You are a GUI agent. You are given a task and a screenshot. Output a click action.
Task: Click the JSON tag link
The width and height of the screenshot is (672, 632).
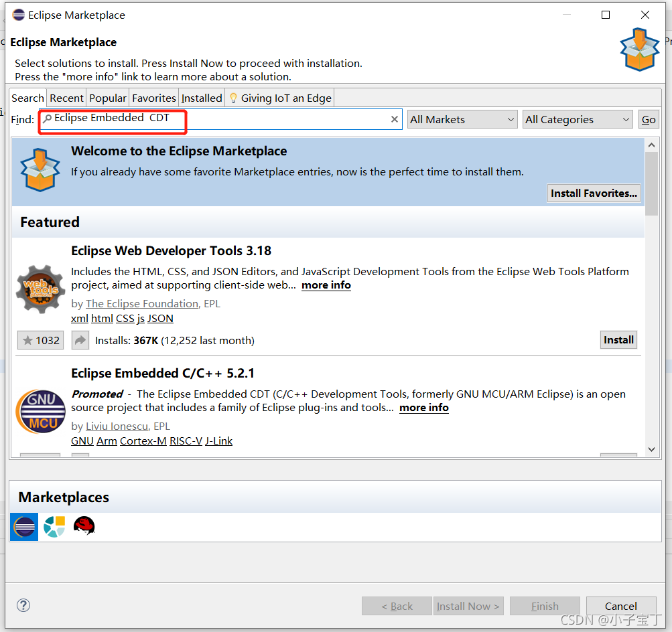(160, 319)
